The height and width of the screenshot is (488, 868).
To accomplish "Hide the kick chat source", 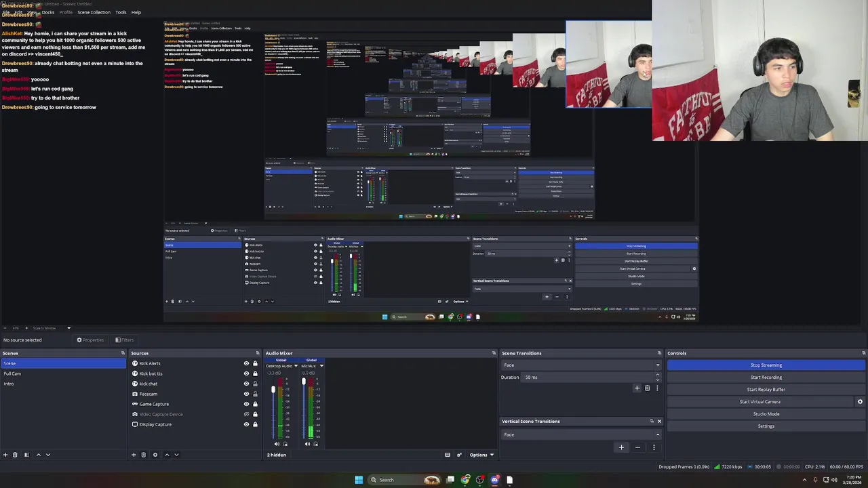I will click(x=246, y=384).
